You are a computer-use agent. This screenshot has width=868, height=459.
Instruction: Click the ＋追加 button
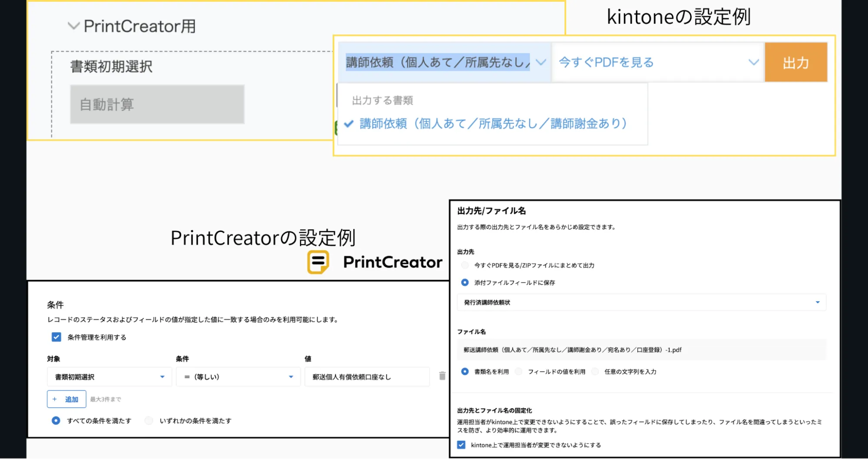(x=66, y=400)
